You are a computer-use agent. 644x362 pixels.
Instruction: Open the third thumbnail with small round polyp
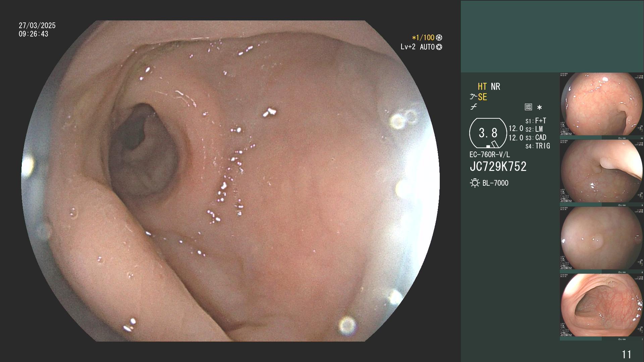pos(602,238)
